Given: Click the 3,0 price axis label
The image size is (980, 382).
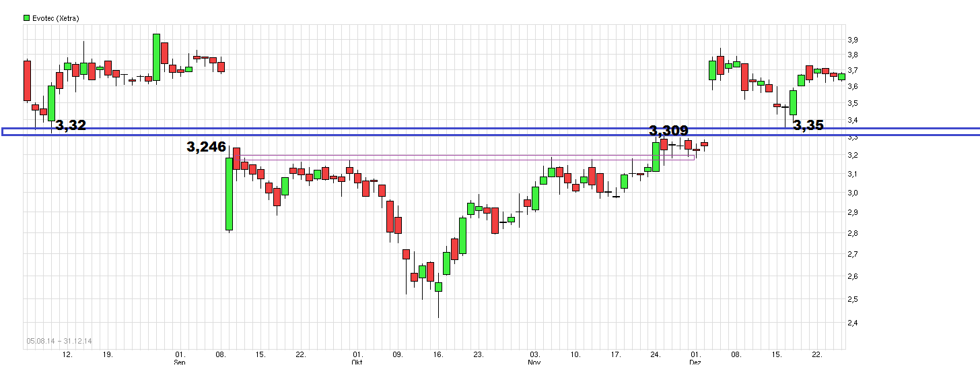Looking at the screenshot, I should [x=851, y=193].
